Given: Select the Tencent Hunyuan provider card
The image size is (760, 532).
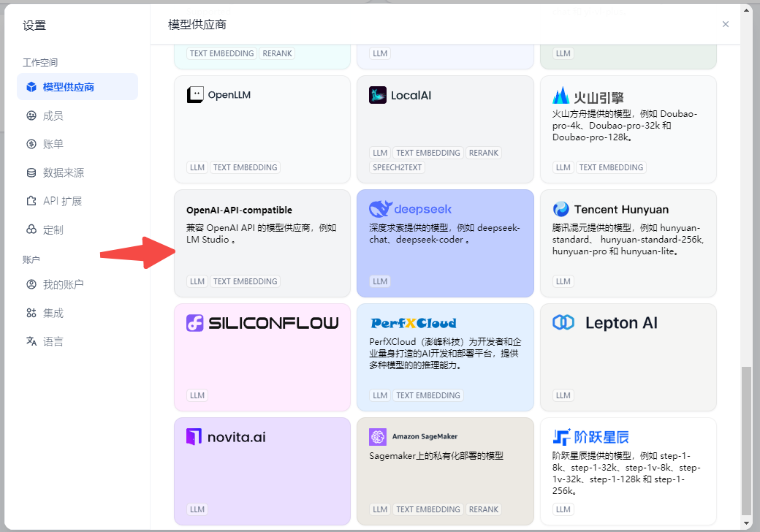Looking at the screenshot, I should coord(628,243).
